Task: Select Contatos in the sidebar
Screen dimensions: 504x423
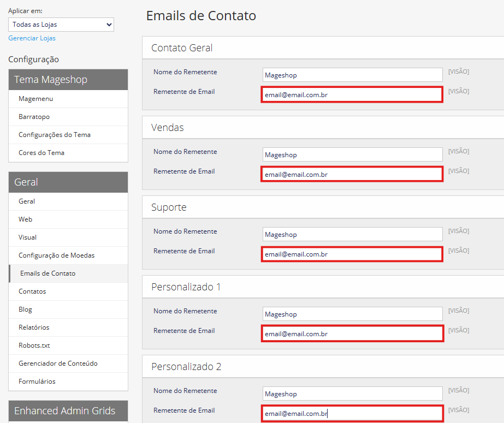Action: tap(32, 291)
